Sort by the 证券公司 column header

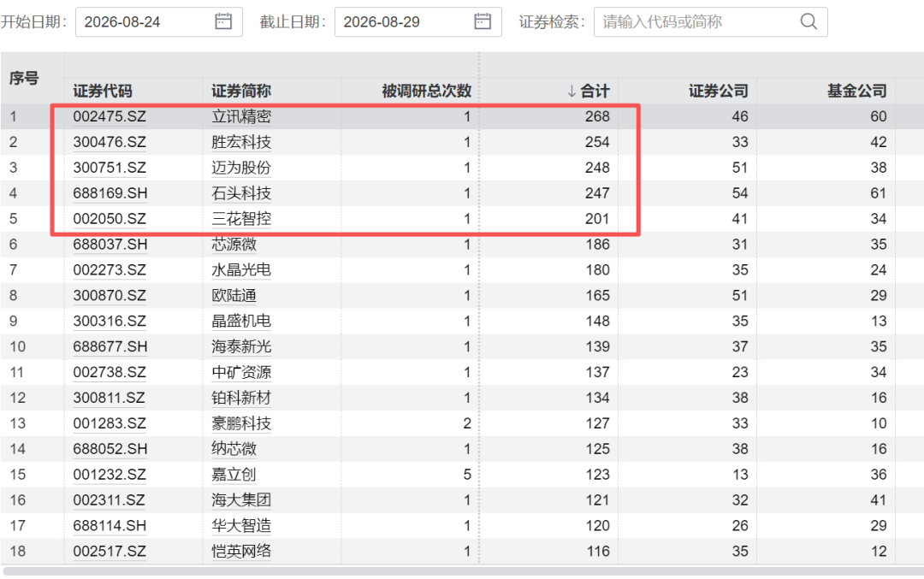[719, 92]
